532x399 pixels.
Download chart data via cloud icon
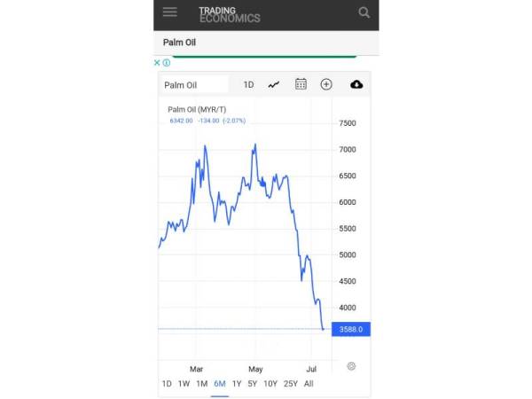[356, 84]
